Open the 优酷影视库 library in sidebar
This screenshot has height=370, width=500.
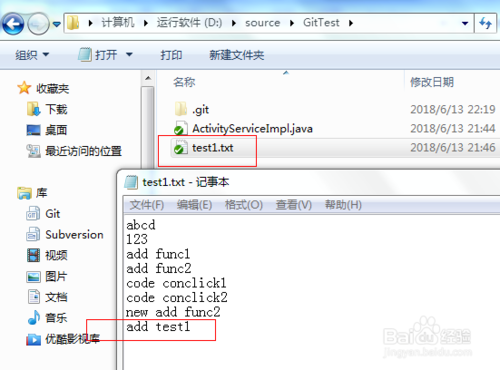tap(63, 339)
